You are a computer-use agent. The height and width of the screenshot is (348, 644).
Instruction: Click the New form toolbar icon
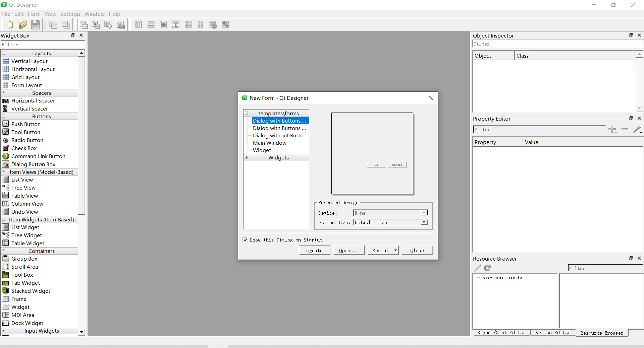(x=10, y=25)
